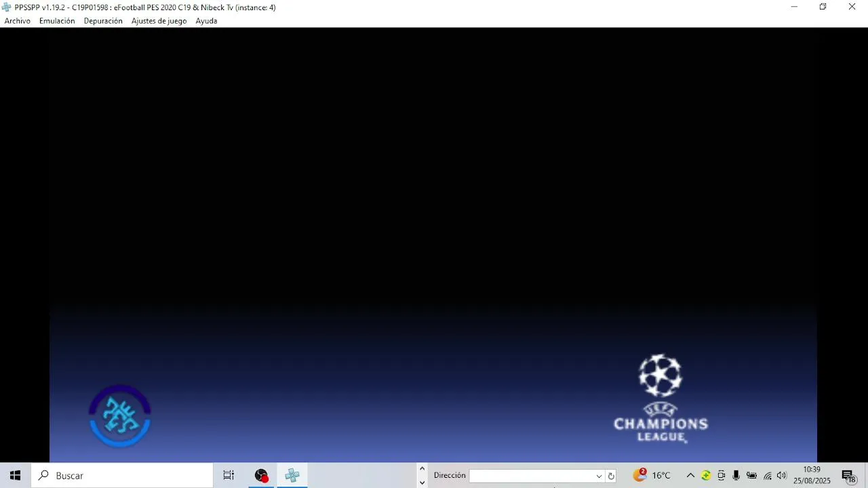Screen dimensions: 868x488
Task: Open battery power status icon
Action: click(x=751, y=476)
